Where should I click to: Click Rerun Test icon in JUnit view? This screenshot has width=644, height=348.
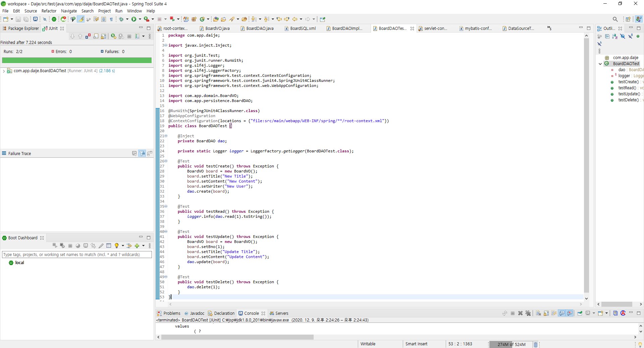coord(113,36)
